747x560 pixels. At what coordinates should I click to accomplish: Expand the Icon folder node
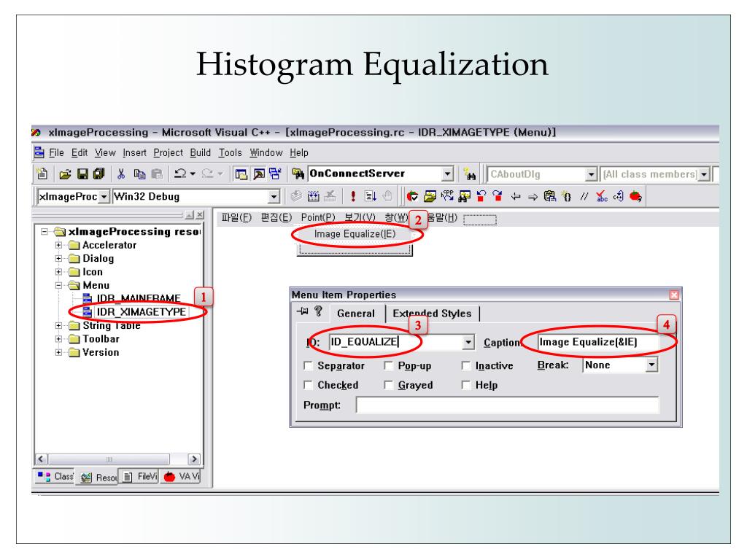point(58,272)
